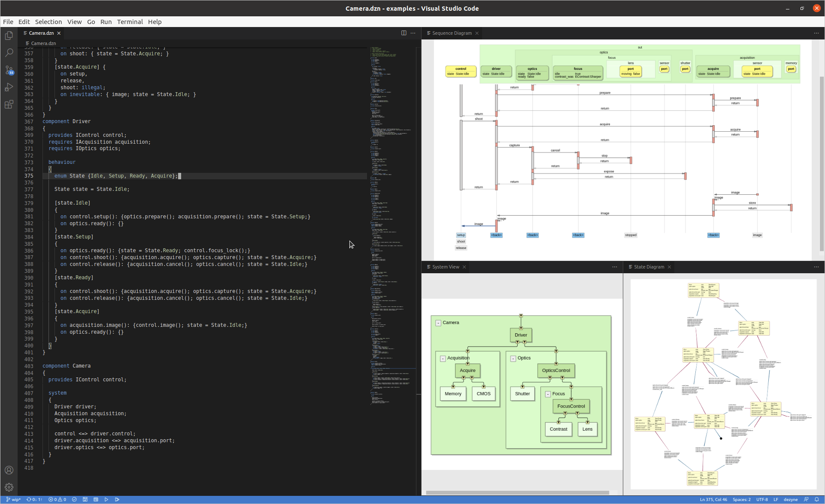
Task: Open the Go menu
Action: point(91,22)
